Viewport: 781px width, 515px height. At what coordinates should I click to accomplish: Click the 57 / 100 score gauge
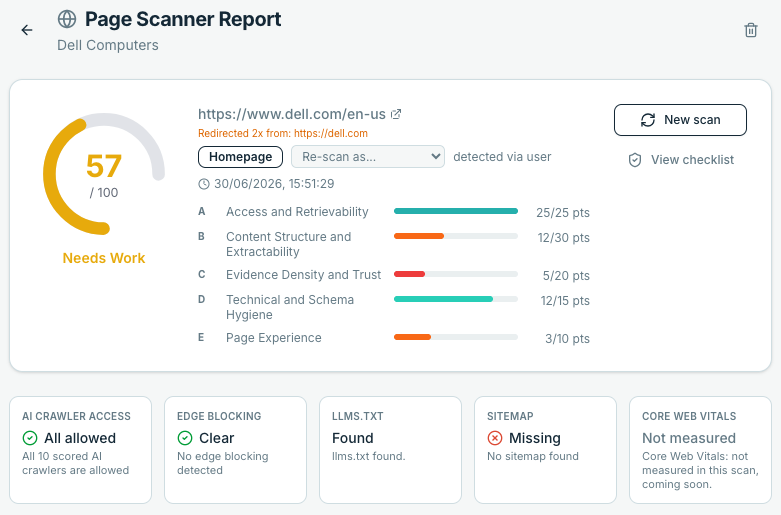[x=104, y=174]
